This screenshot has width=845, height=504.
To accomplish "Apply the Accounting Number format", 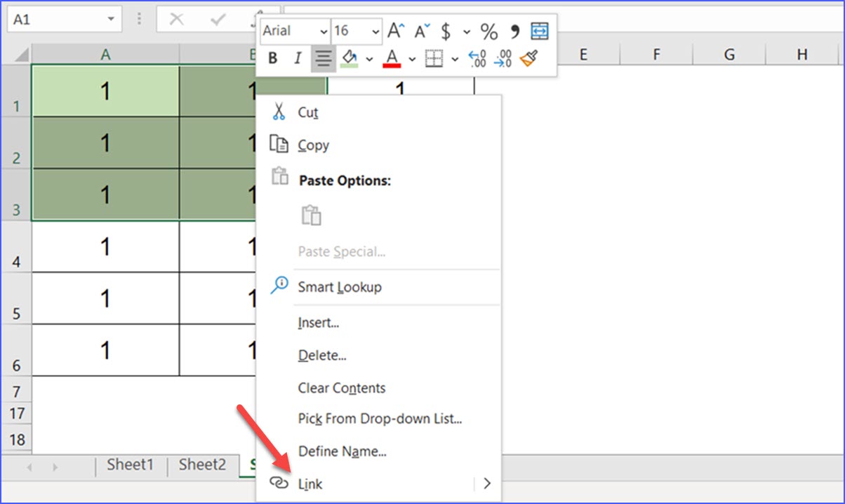I will (446, 31).
